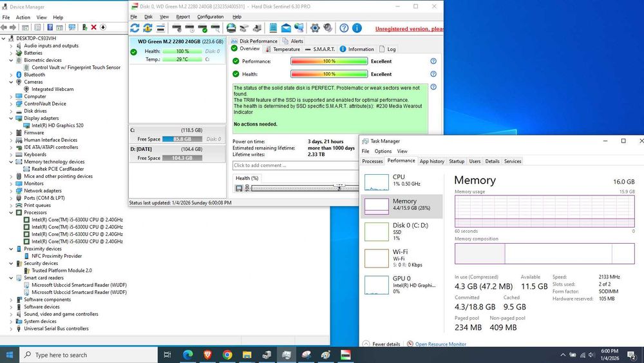Switch to the S.M.A.R.T. tab
644x363 pixels.
coord(320,49)
